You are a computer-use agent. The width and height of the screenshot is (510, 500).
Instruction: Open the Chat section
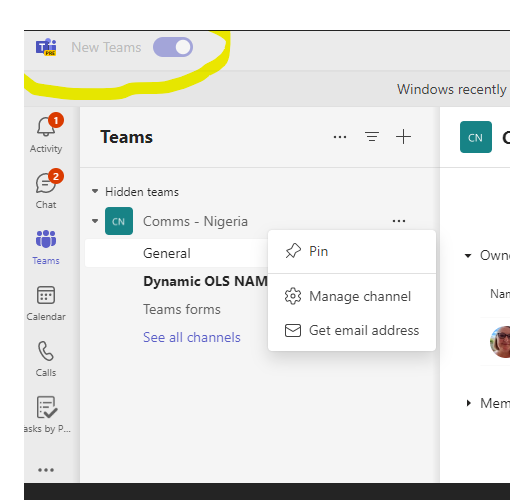click(46, 190)
